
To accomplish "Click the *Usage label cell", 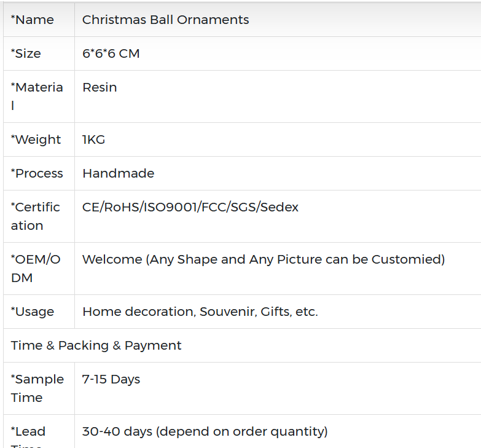I will [33, 312].
